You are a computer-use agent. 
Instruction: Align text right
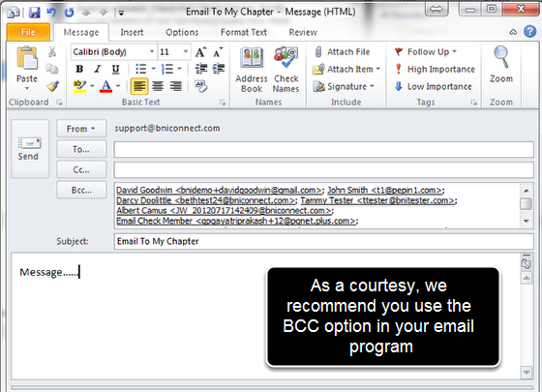pyautogui.click(x=176, y=86)
